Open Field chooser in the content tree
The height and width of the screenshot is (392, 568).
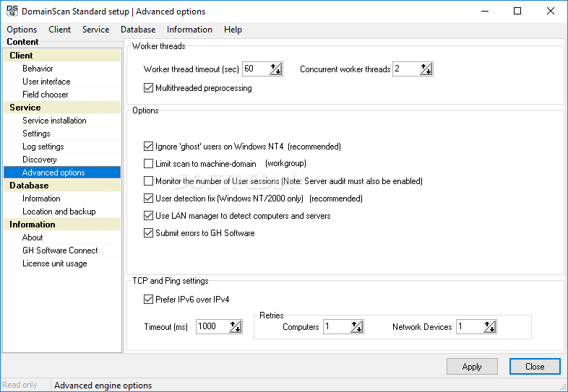tap(46, 95)
